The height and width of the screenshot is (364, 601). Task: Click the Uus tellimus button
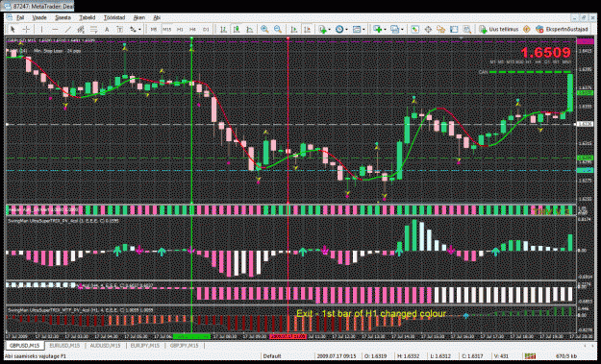coord(499,29)
